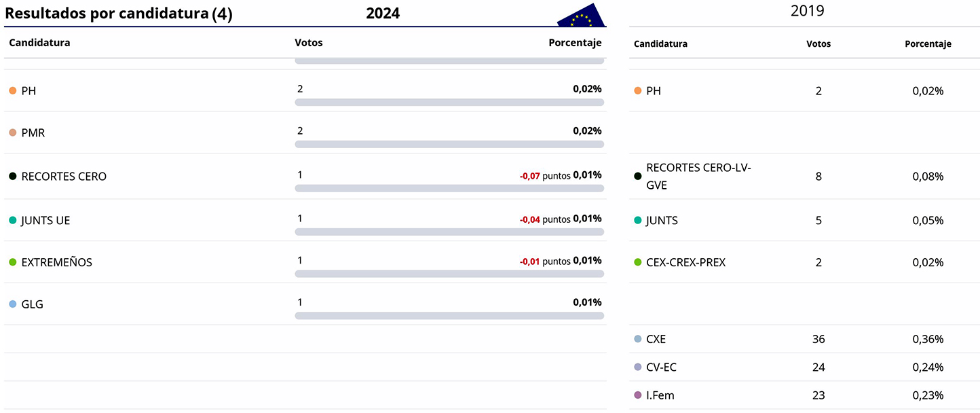The height and width of the screenshot is (413, 980).
Task: Click the purple I.Fem color dot
Action: pyautogui.click(x=637, y=395)
